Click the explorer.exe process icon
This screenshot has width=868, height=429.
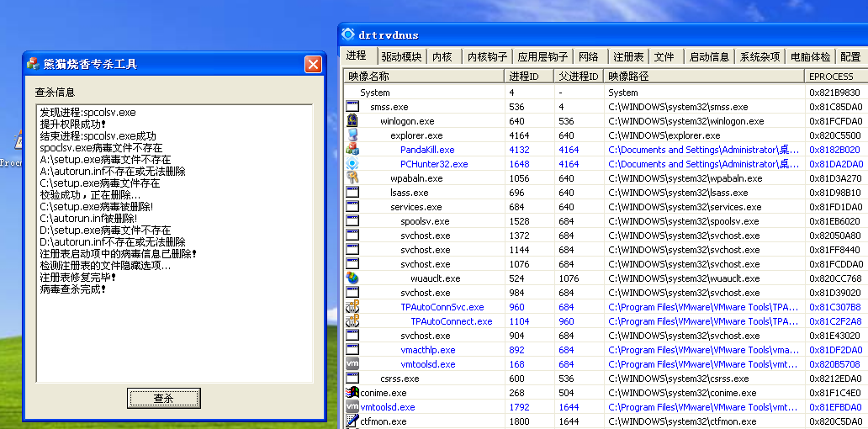click(352, 135)
